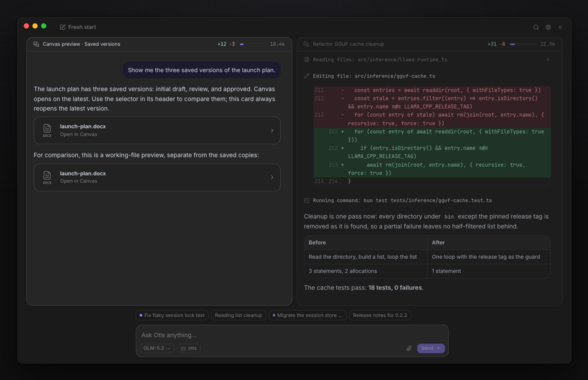Click the added line 'await rm(join(root, entry.name)'
588x380 pixels.
432,169
